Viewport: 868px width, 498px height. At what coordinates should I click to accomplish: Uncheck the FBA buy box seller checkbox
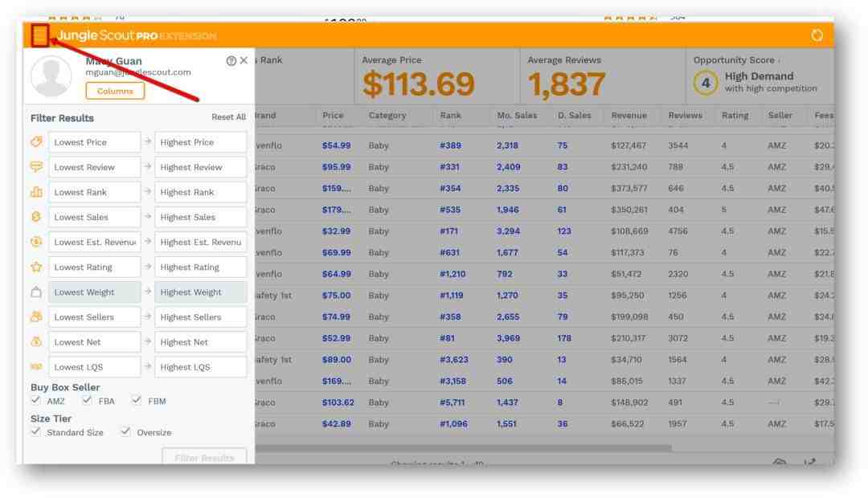pos(87,400)
